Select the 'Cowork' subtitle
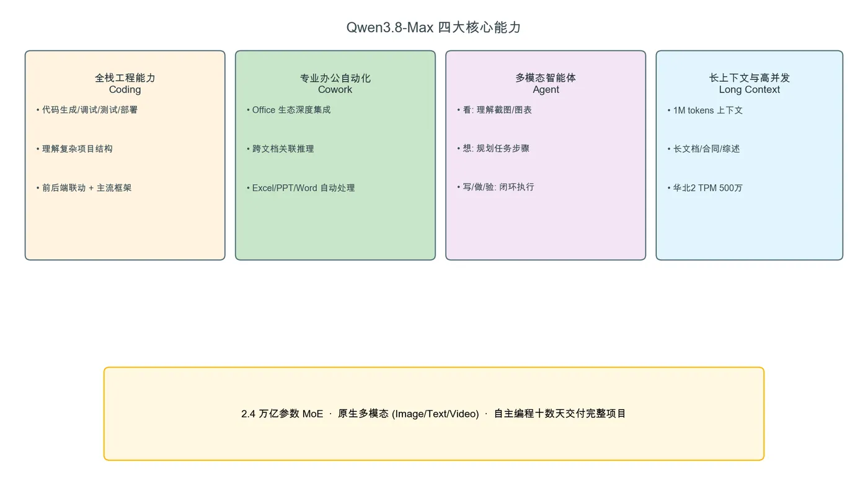Image resolution: width=868 pixels, height=498 pixels. (335, 89)
